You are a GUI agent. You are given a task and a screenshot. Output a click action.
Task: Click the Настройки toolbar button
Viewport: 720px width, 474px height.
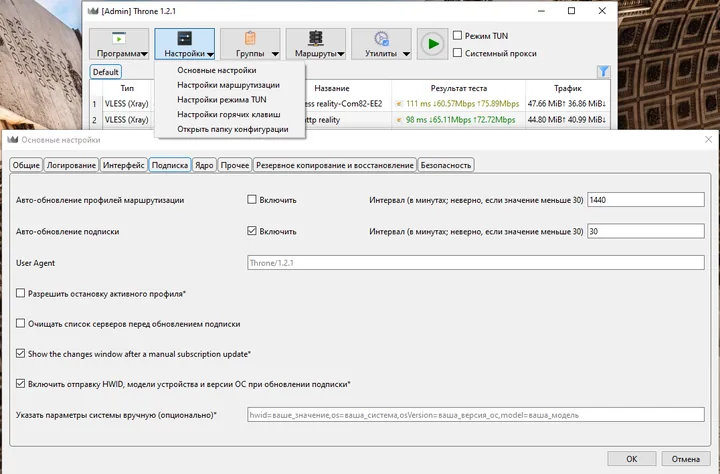[185, 44]
